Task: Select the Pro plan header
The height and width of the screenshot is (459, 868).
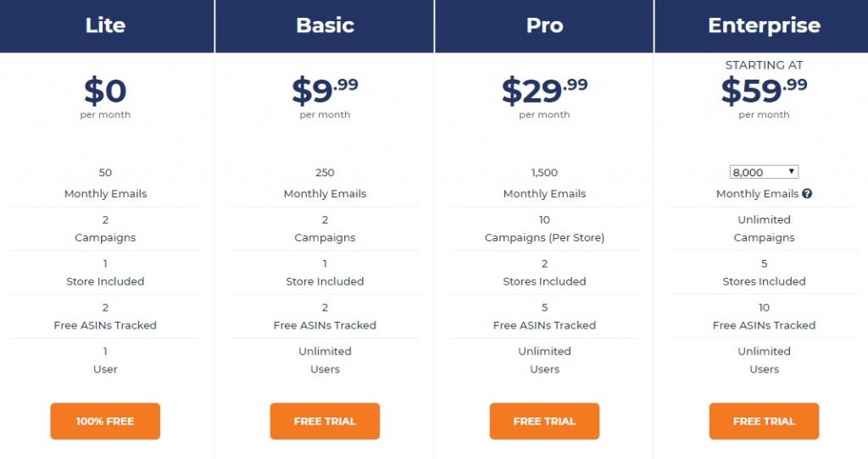Action: click(x=544, y=26)
